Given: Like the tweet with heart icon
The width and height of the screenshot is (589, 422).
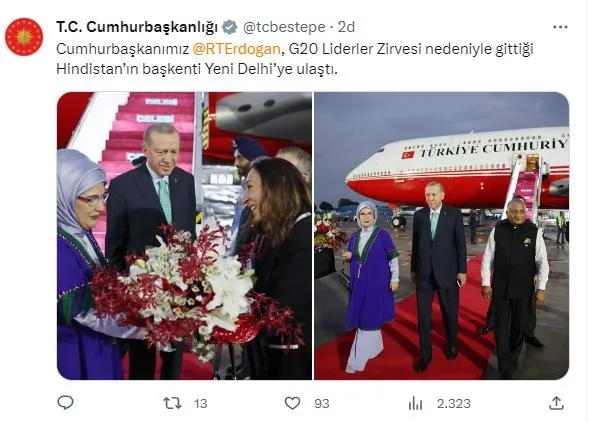Looking at the screenshot, I should (x=292, y=403).
